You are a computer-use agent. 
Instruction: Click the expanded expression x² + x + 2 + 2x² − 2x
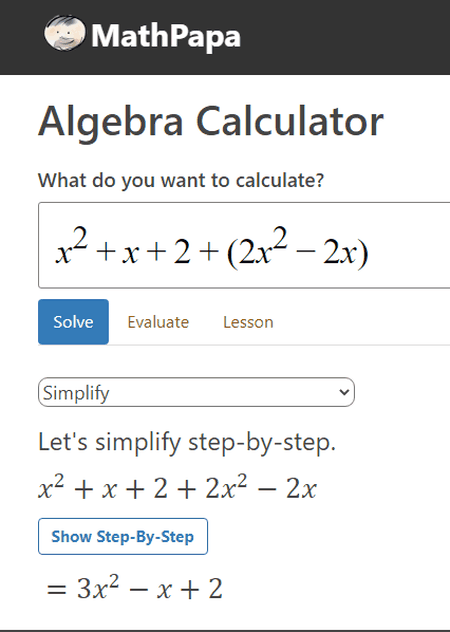pyautogui.click(x=178, y=488)
